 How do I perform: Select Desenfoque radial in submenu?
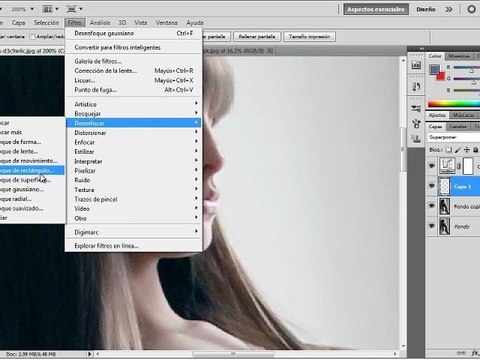[x=32, y=199]
